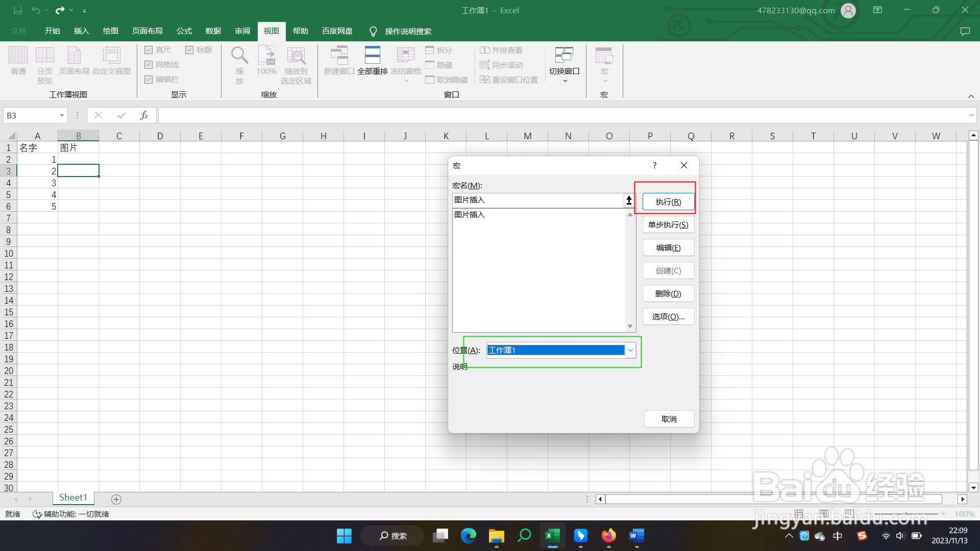Click the lightbulb 操作说明搜索 icon
This screenshot has height=551, width=980.
[373, 32]
